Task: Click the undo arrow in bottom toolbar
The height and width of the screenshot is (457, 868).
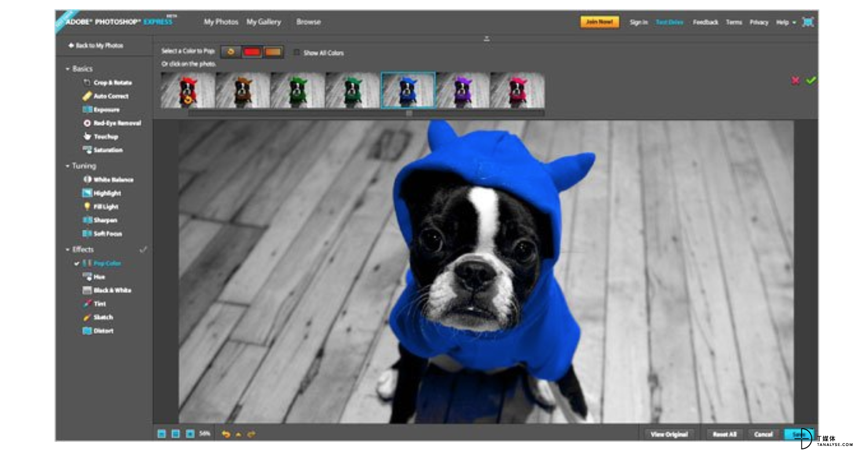Action: click(226, 434)
